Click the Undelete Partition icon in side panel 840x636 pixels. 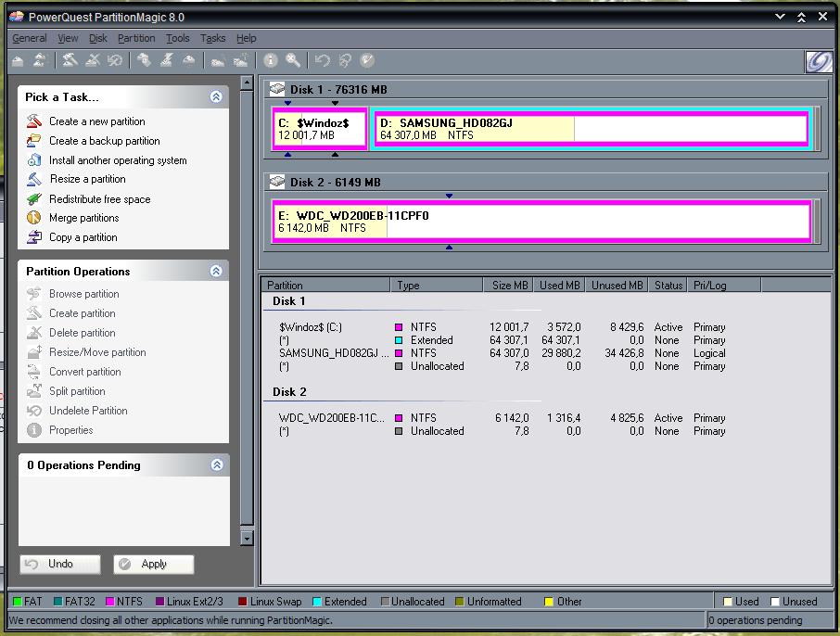[34, 411]
